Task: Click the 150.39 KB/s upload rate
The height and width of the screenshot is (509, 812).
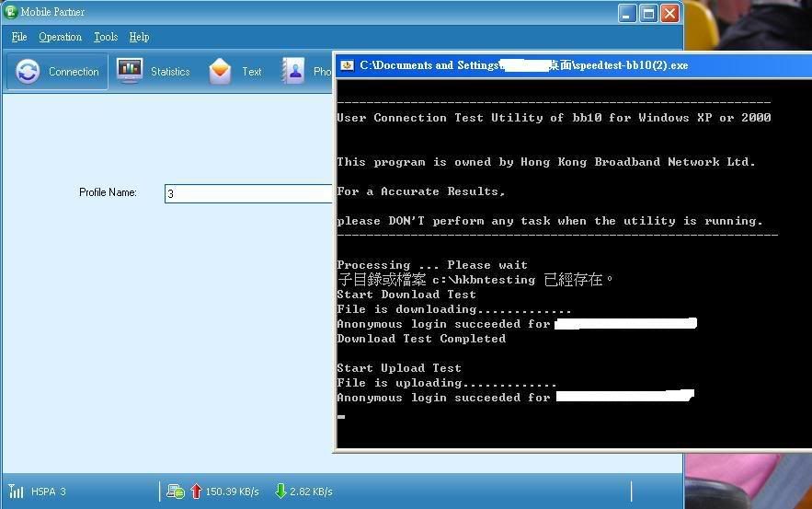Action: 232,492
